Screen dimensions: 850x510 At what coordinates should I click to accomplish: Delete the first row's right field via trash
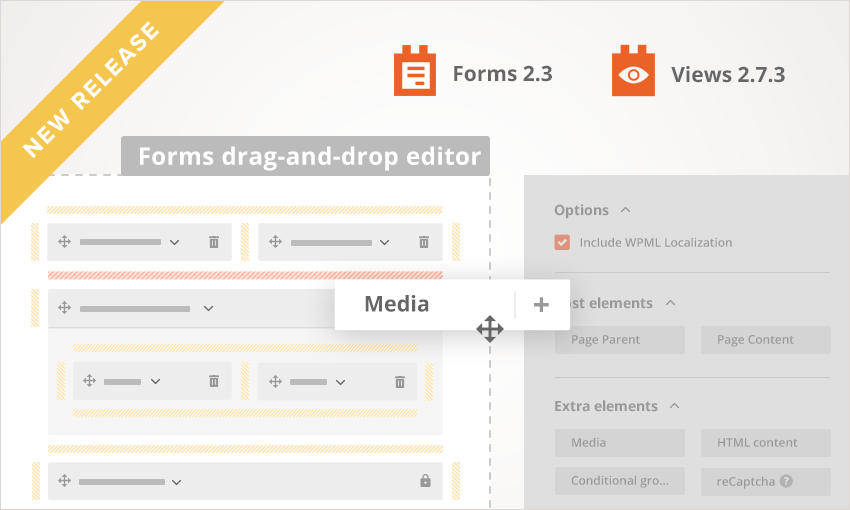click(x=424, y=242)
